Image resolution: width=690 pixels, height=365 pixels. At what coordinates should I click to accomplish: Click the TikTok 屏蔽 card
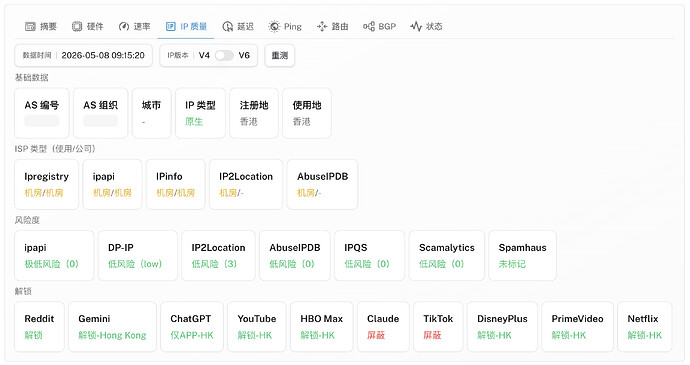[438, 327]
